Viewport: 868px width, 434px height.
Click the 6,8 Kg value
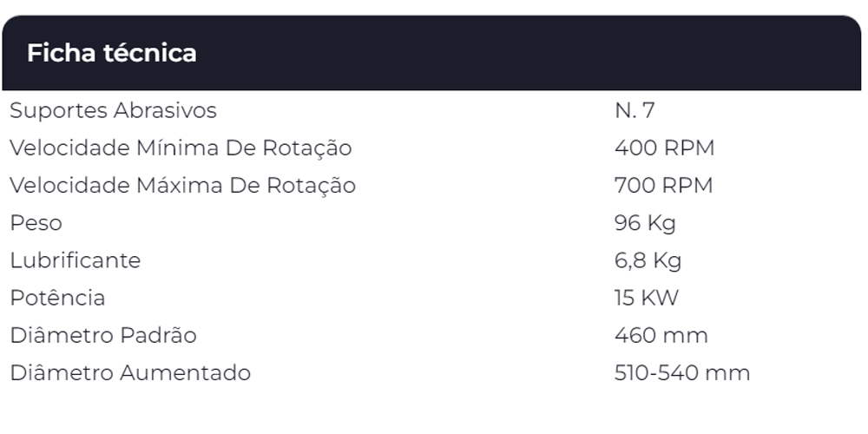click(648, 260)
